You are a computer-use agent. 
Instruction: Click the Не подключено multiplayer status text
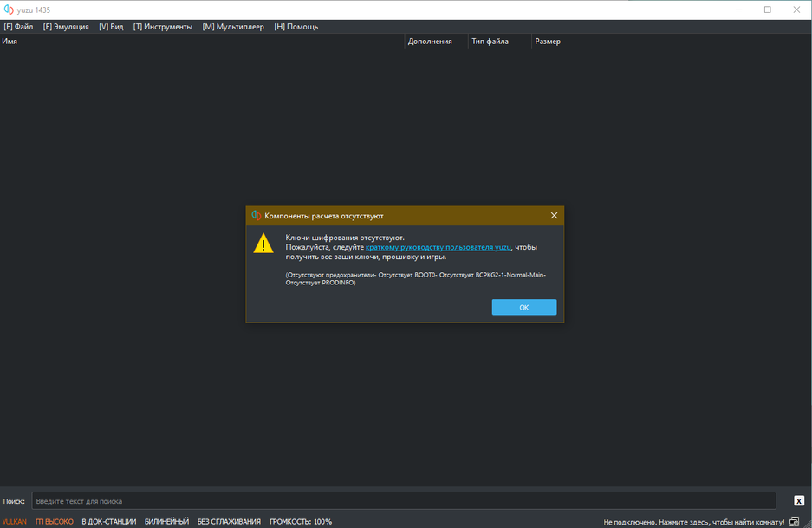coord(694,522)
